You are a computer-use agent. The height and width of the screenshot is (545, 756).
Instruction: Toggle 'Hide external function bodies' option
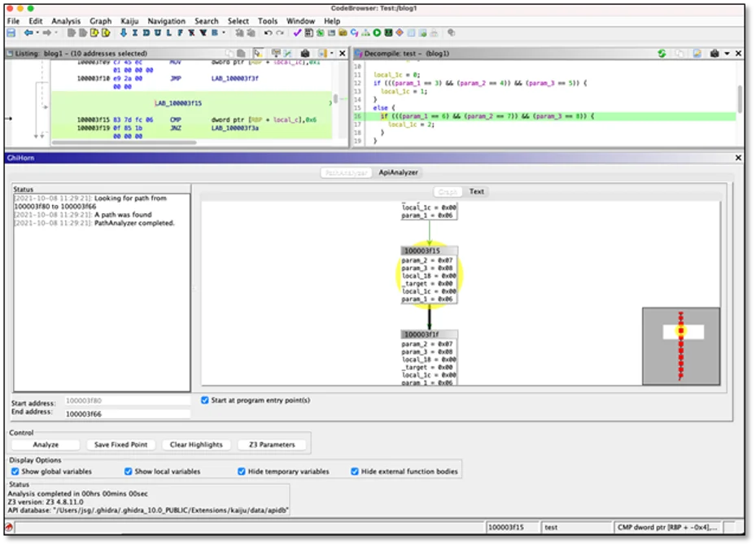coord(354,471)
